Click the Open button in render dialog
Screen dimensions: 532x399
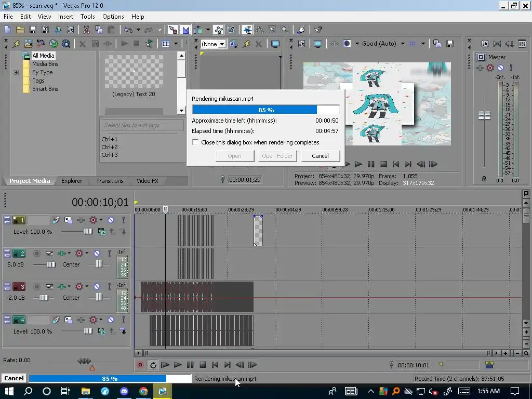(234, 156)
